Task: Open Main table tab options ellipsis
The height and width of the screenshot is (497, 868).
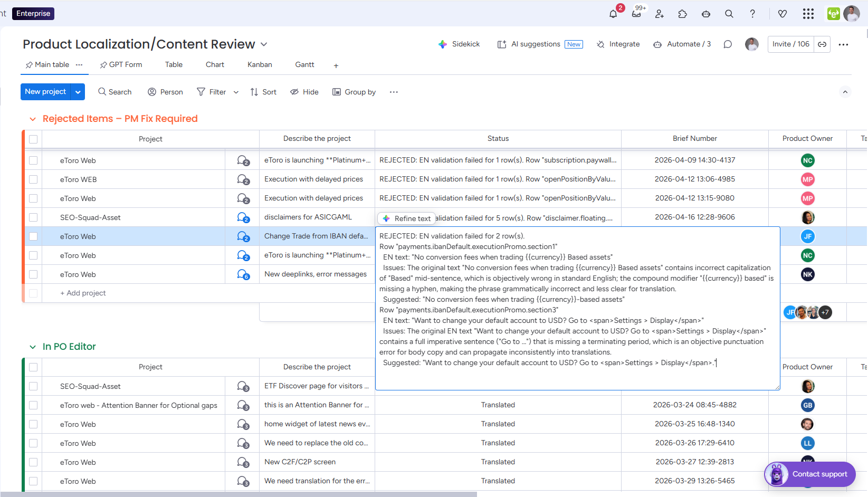Action: [x=79, y=65]
